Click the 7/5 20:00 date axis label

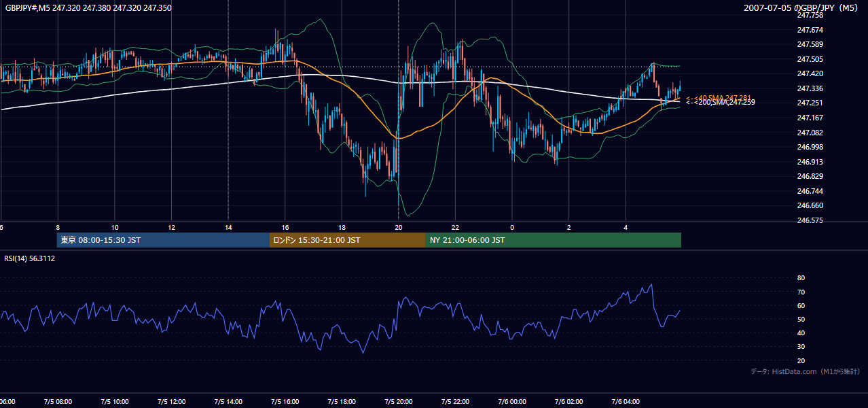pyautogui.click(x=399, y=402)
